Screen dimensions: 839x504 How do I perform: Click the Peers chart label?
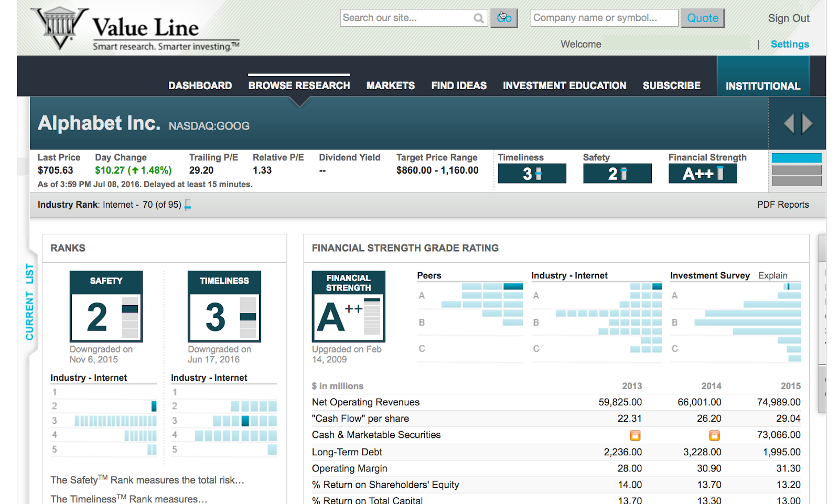click(429, 275)
